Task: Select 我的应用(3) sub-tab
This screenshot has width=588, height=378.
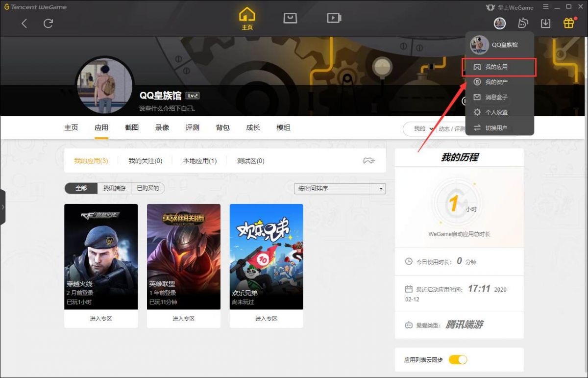Action: point(91,161)
